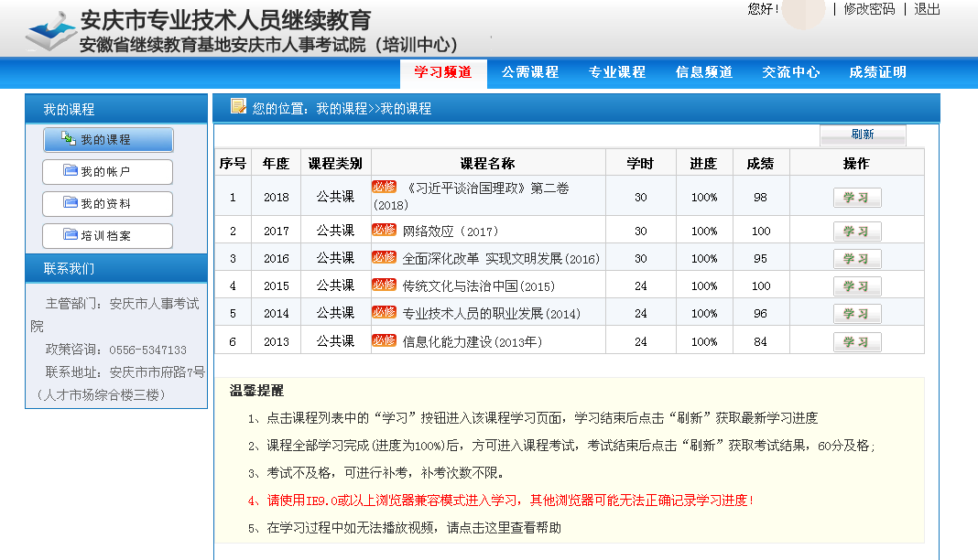Click the notepad icon beside 您的位置
Viewport: 978px width, 560px height.
tap(238, 107)
